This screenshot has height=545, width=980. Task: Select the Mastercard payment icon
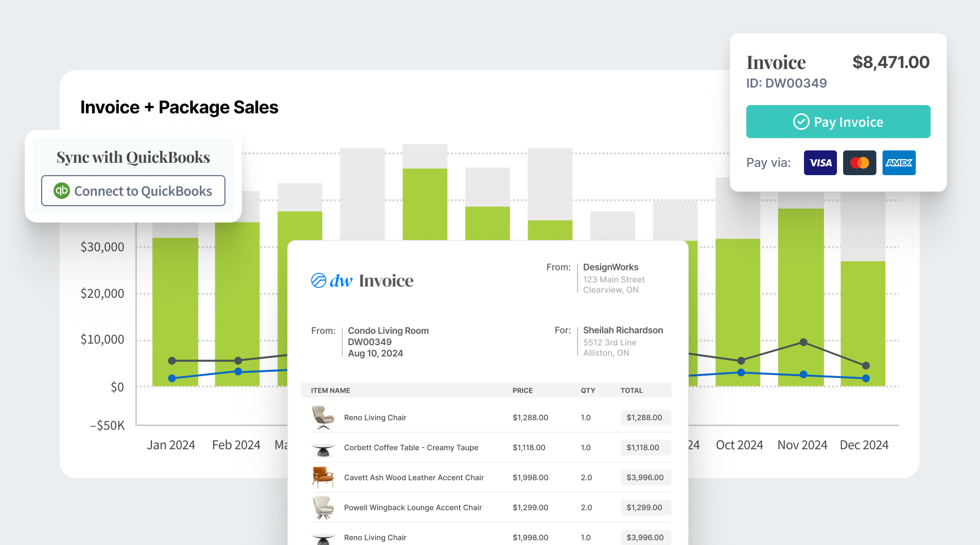click(859, 163)
